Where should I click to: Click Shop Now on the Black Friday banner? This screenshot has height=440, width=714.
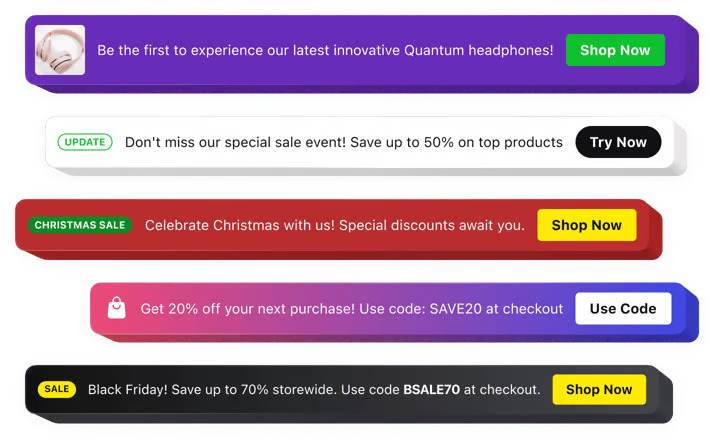coord(599,389)
